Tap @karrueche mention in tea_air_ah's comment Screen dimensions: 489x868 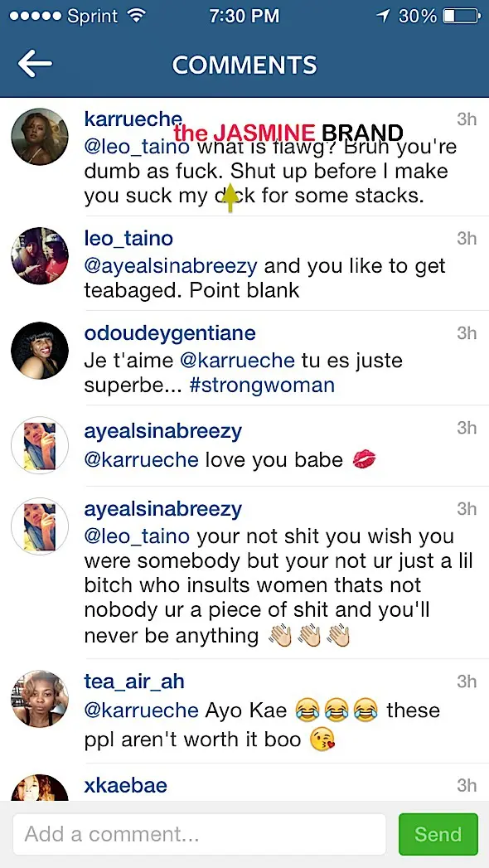coord(141,710)
